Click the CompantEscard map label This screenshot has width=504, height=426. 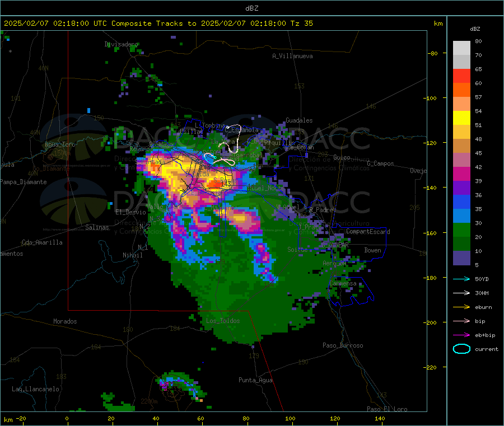click(x=368, y=232)
